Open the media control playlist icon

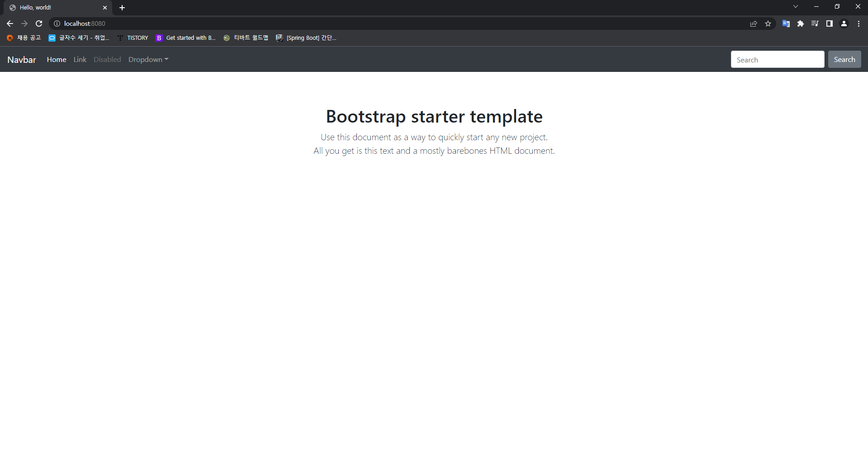(815, 24)
